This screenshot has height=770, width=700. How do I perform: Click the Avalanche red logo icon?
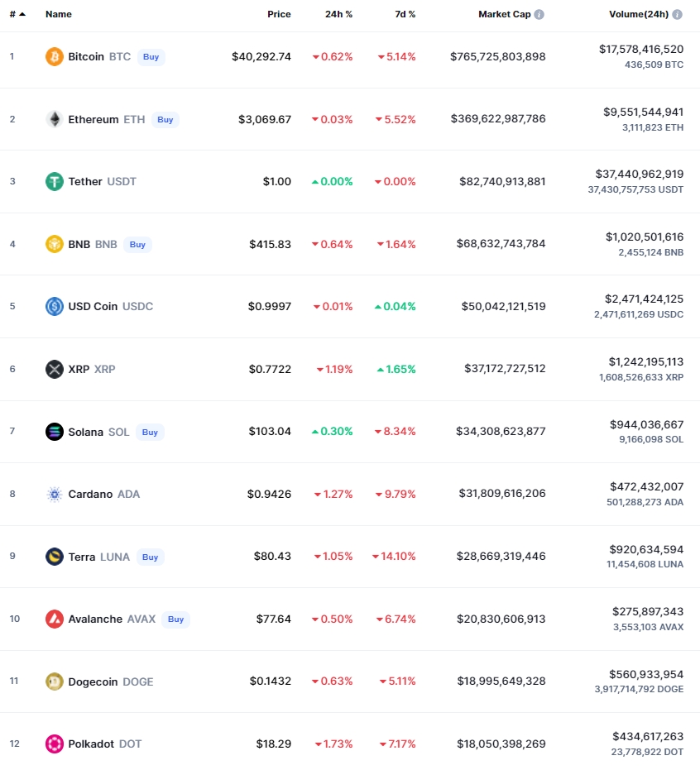click(x=55, y=619)
